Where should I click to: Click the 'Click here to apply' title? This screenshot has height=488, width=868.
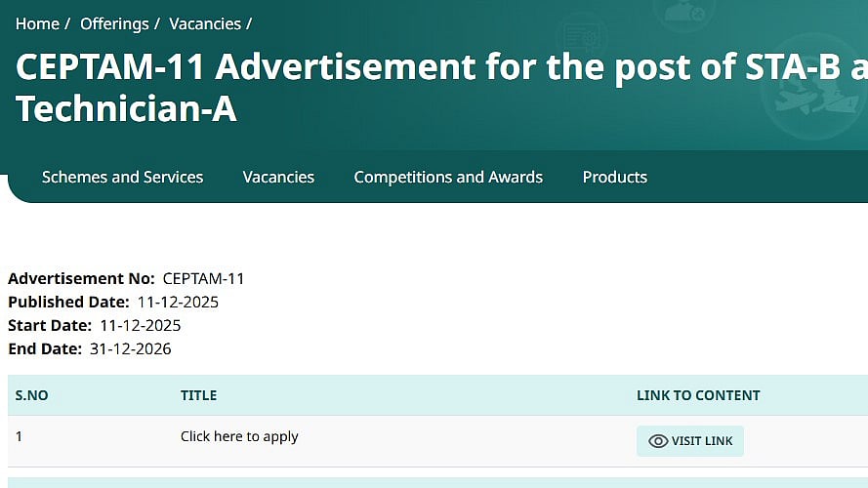coord(239,436)
